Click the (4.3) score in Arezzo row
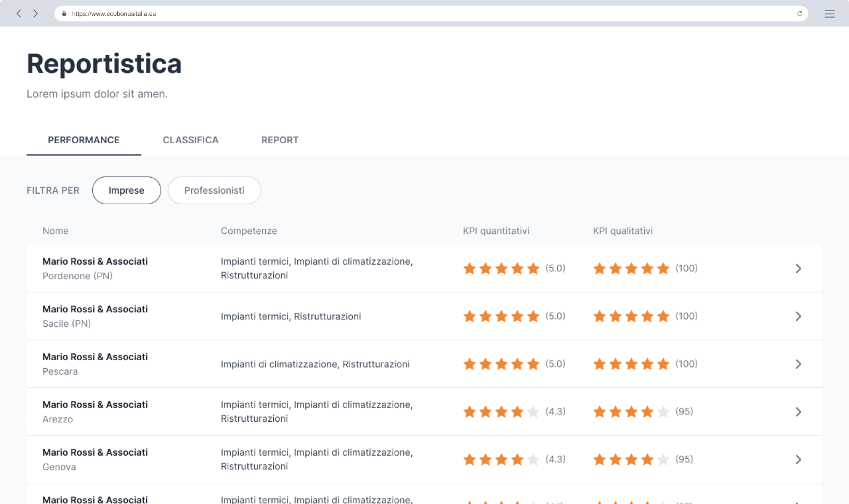Screen dimensions: 849x504 click(556, 412)
